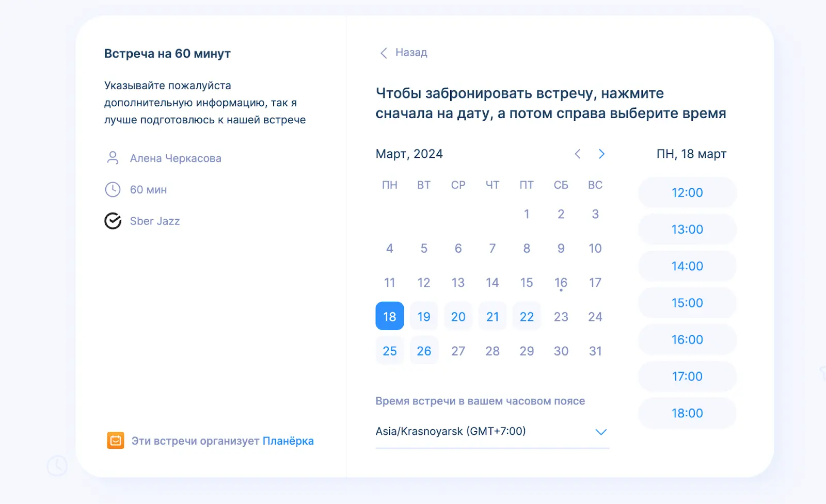Click the Sber Jazz logo icon

[113, 221]
